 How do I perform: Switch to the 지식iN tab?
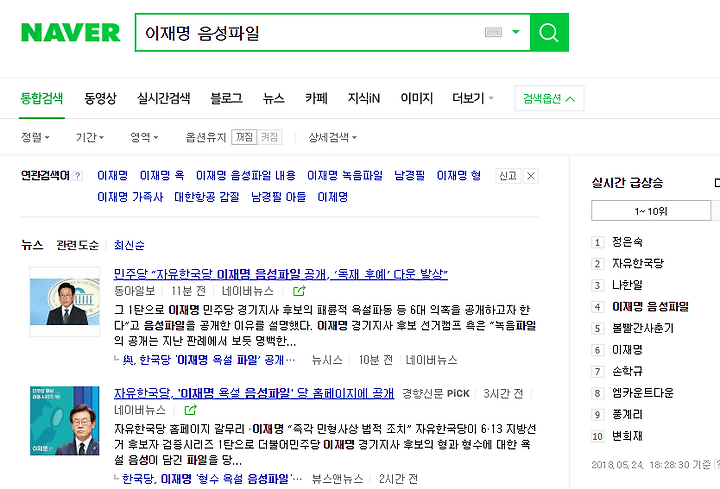pos(364,98)
